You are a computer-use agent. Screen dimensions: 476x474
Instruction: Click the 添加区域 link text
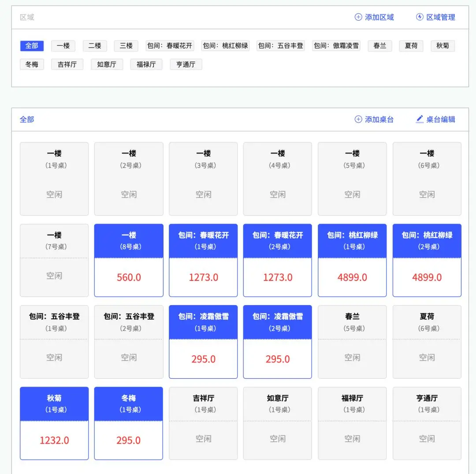pos(379,17)
